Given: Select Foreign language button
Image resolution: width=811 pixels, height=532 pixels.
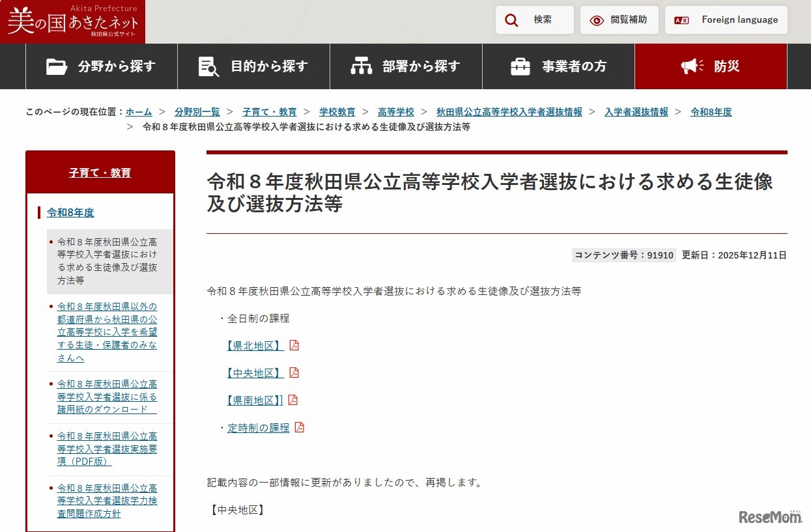Looking at the screenshot, I should coord(726,20).
